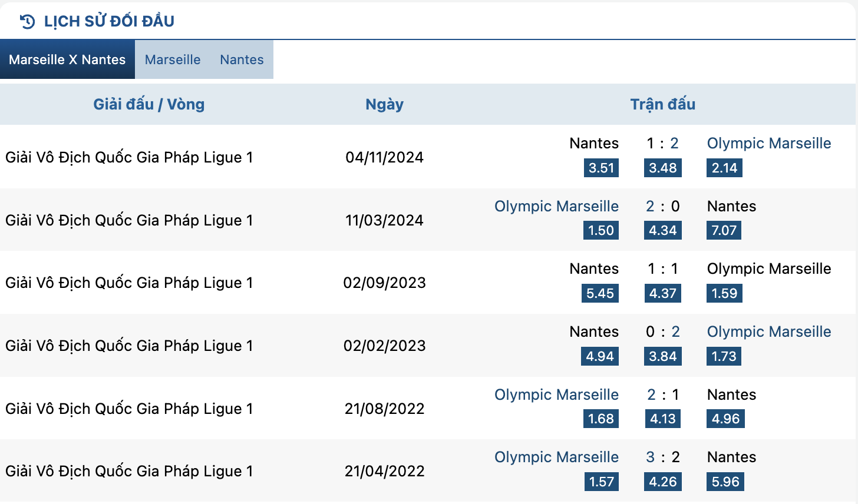This screenshot has width=858, height=504.
Task: Click the 4.37 draw odds badge
Action: (663, 293)
